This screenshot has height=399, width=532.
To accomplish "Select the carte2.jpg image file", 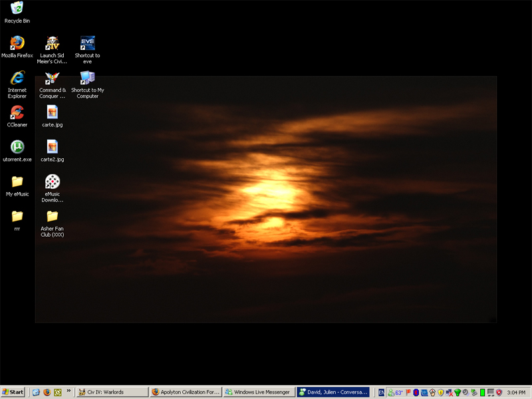I will [52, 147].
